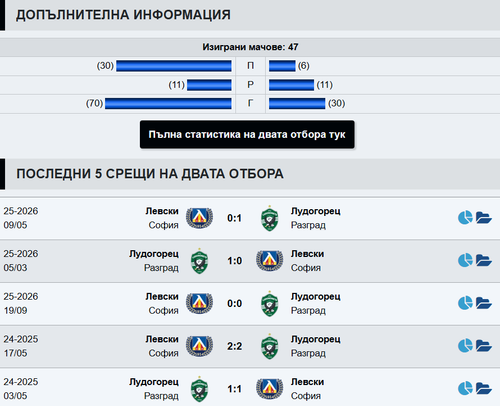This screenshot has height=406, width=500.
Task: Open pie chart stats for 19/09 match
Action: pos(465,303)
